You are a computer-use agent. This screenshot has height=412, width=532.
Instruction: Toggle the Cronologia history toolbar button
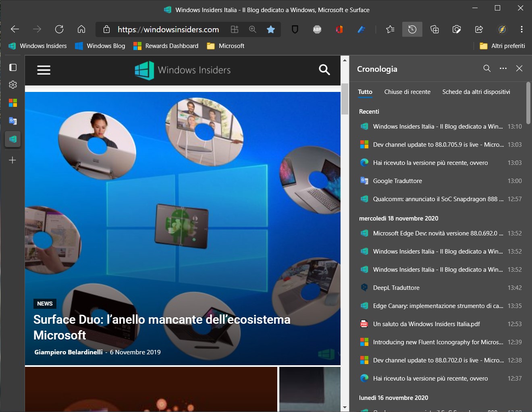click(412, 29)
